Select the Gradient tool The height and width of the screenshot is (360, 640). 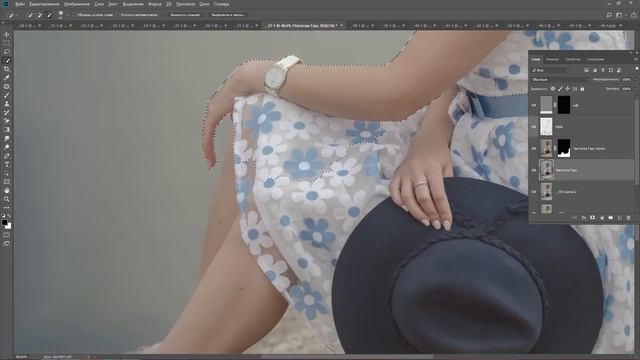pyautogui.click(x=7, y=130)
